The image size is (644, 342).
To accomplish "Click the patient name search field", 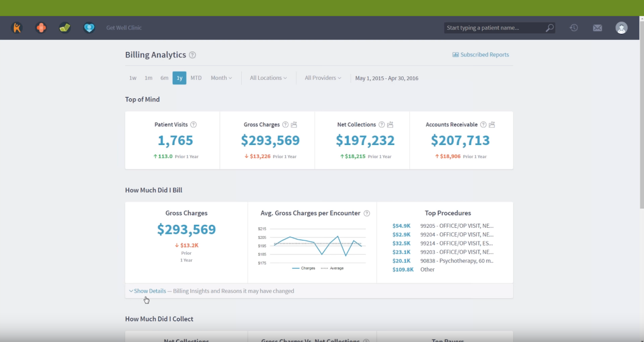I will (x=494, y=28).
